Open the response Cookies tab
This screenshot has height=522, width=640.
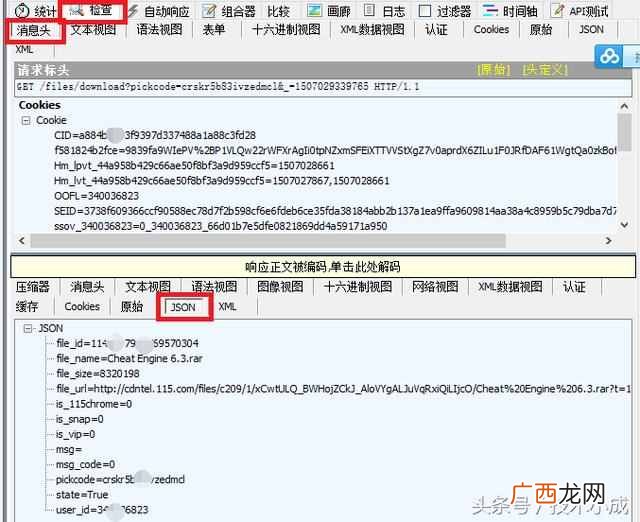point(82,307)
